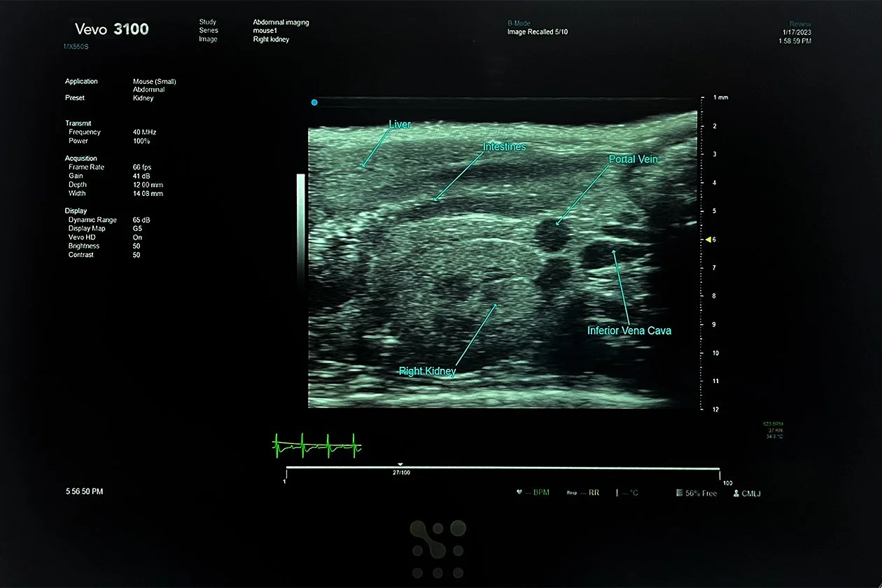Viewport: 882px width, 588px height.
Task: Select the Intestines annotation label
Action: (504, 147)
